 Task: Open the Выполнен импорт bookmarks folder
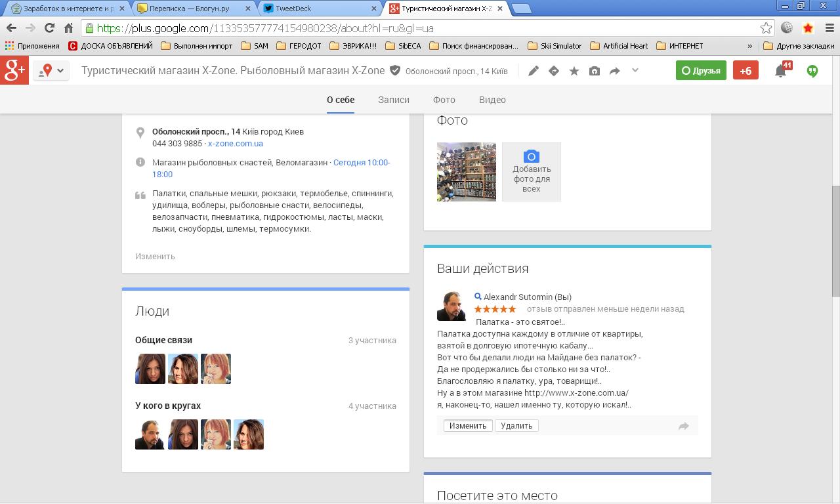pos(197,46)
